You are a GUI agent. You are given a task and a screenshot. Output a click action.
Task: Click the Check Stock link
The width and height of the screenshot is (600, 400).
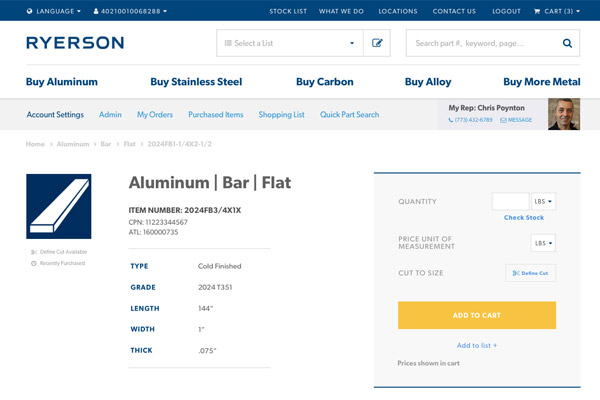(x=524, y=217)
